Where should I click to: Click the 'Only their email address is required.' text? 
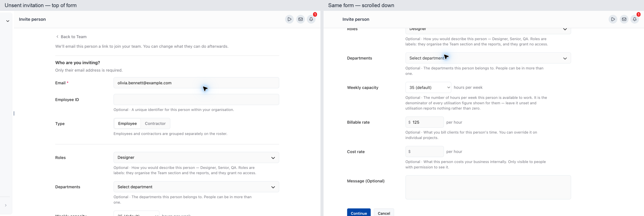89,70
